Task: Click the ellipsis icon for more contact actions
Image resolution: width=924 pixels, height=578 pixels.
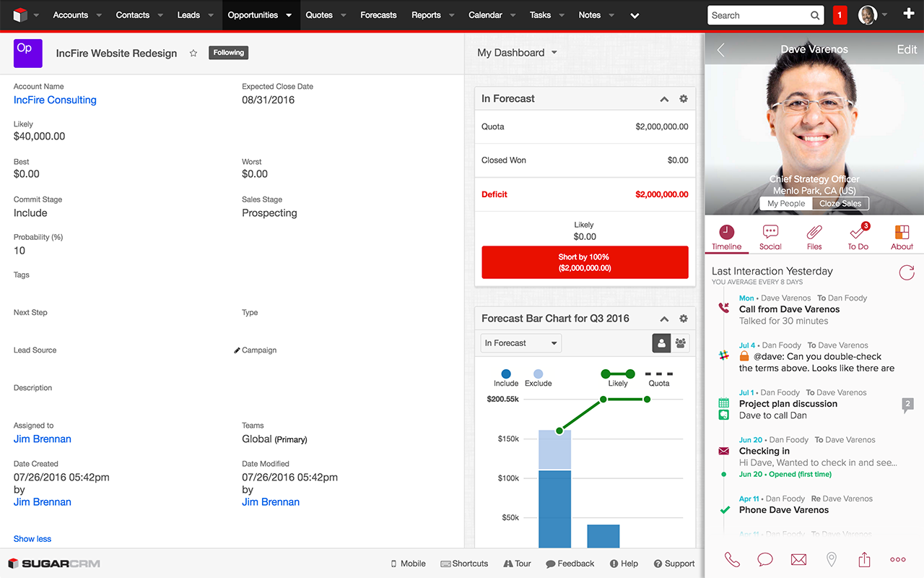Action: coord(897,558)
